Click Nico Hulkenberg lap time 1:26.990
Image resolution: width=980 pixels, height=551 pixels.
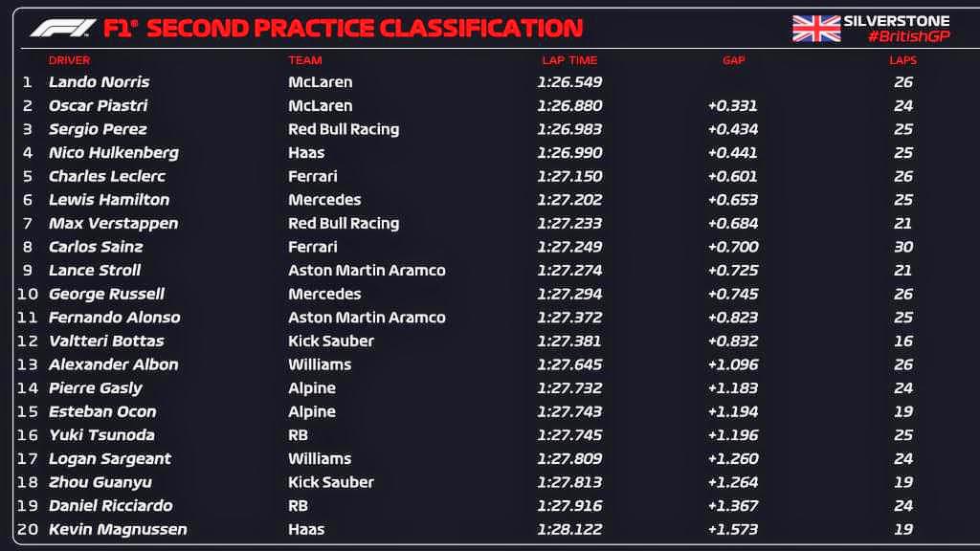tap(569, 152)
